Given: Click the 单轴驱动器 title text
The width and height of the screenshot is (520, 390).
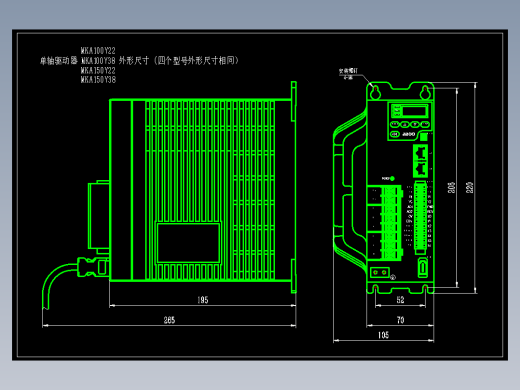Looking at the screenshot, I should coord(59,61).
